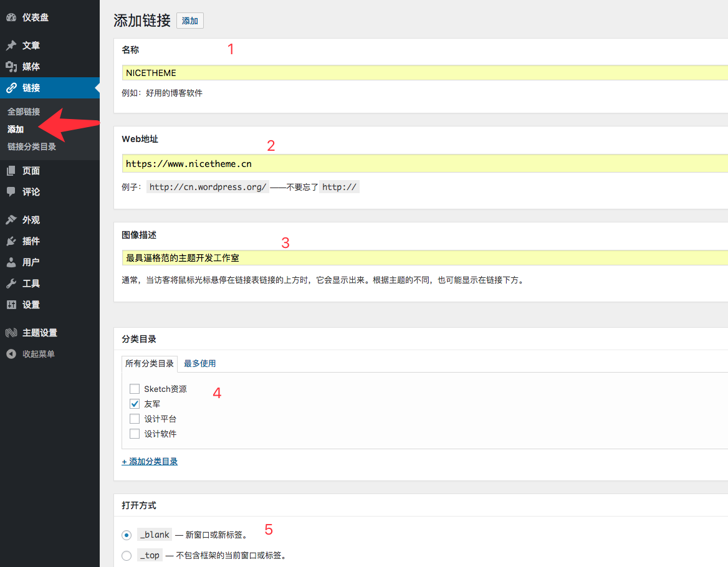
Task: Click the 添加链接 page title
Action: point(142,21)
